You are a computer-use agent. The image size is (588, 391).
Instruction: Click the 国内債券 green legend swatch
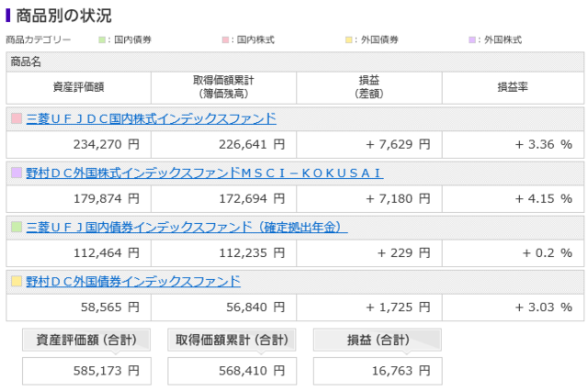(x=102, y=39)
